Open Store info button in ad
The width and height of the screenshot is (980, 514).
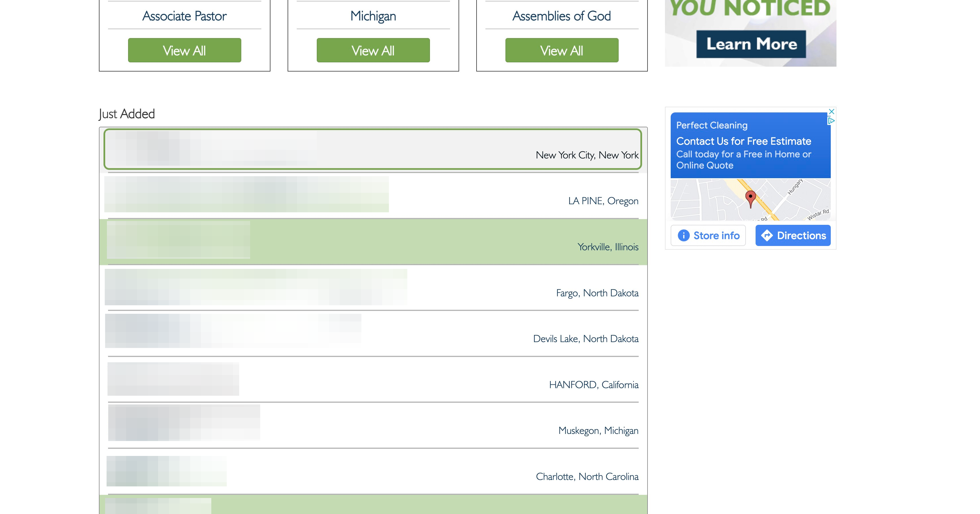coord(708,235)
